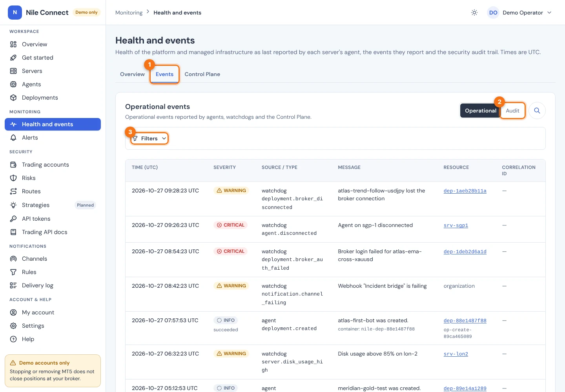Click the Monitoring breadcrumb
The image size is (565, 392).
click(x=129, y=13)
